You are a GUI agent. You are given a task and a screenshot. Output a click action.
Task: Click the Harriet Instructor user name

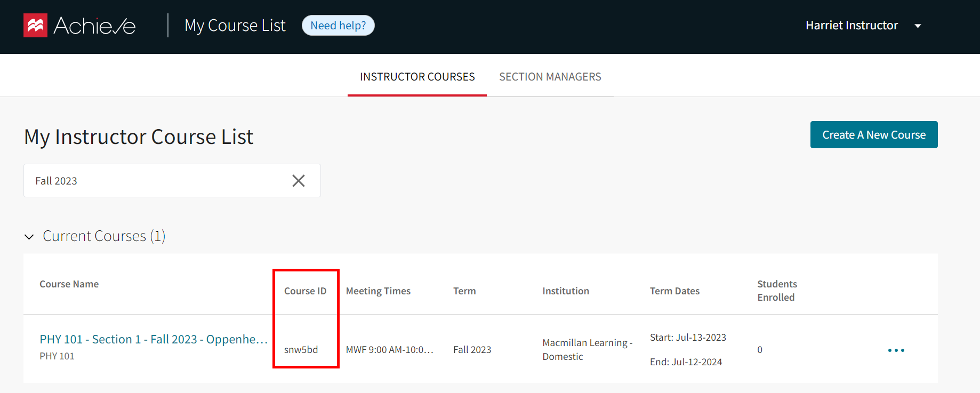tap(852, 26)
